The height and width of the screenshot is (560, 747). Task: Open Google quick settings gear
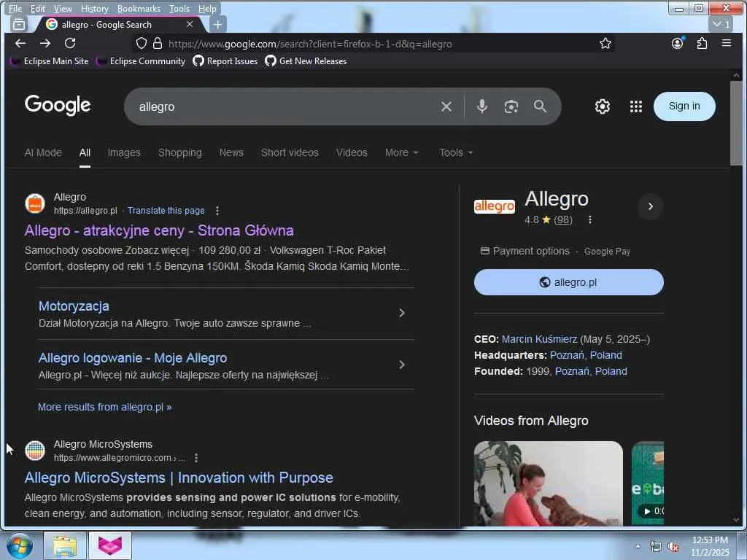(x=602, y=106)
